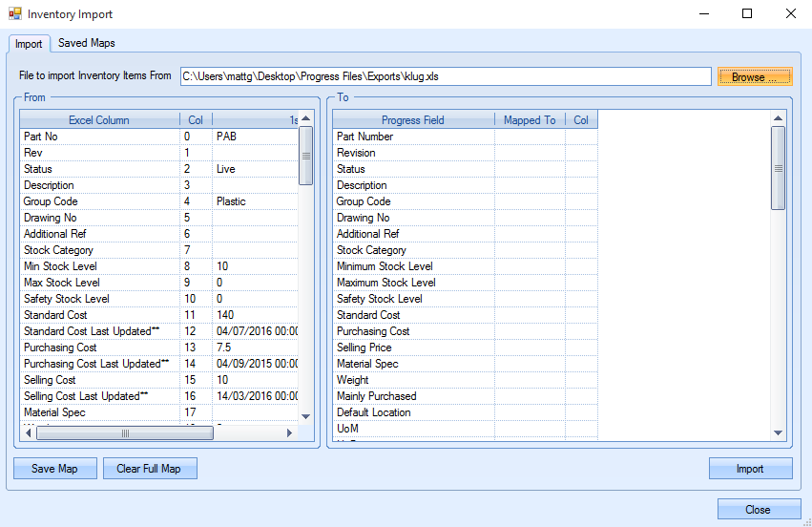Screen dimensions: 812x527
Task: Click the From list scroll up arrow
Action: [306, 119]
